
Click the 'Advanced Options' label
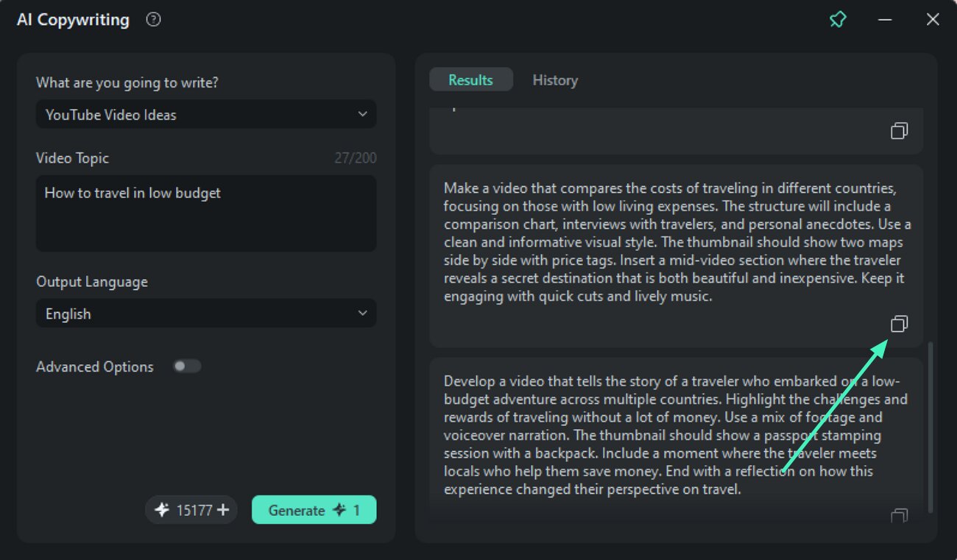coord(95,366)
